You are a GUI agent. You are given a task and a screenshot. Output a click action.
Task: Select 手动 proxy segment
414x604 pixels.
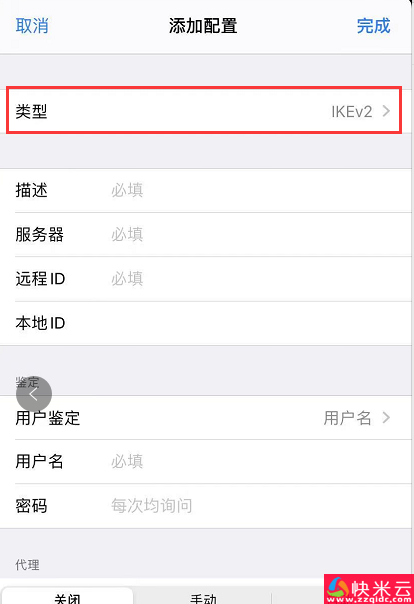(x=203, y=596)
